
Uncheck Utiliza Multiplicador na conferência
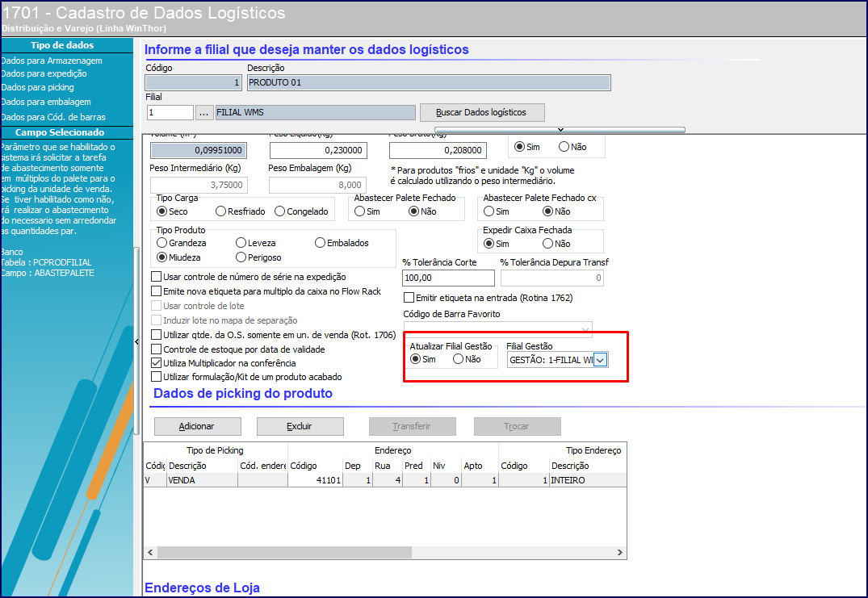tap(157, 363)
